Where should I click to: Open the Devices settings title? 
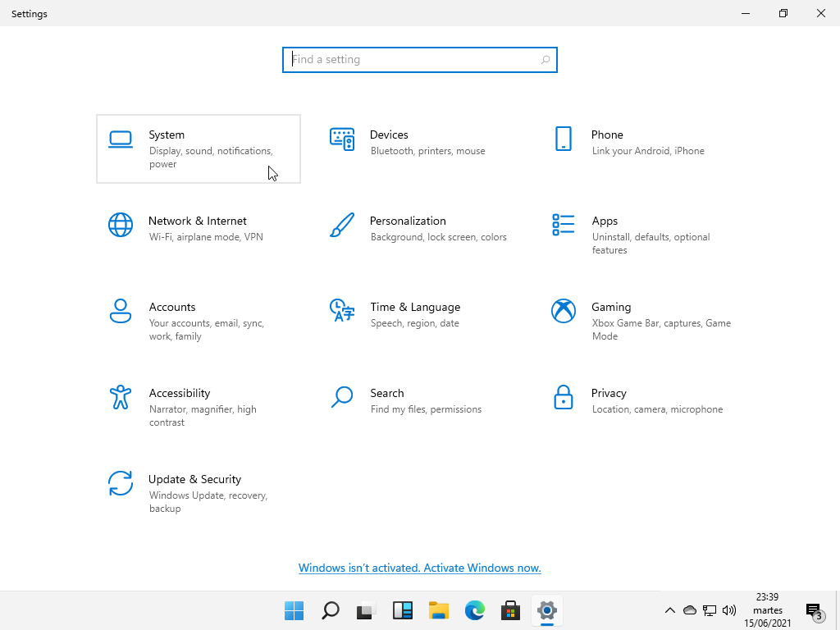pos(389,135)
